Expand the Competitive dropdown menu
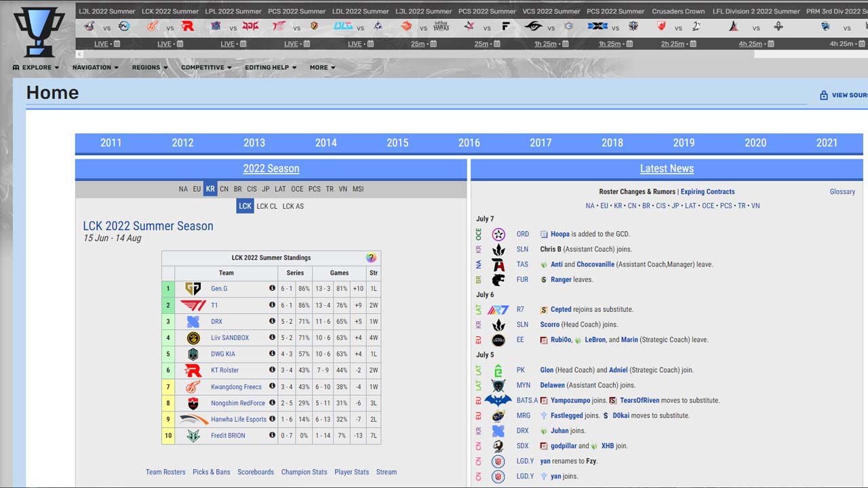Viewport: 868px width, 488px height. (x=206, y=67)
